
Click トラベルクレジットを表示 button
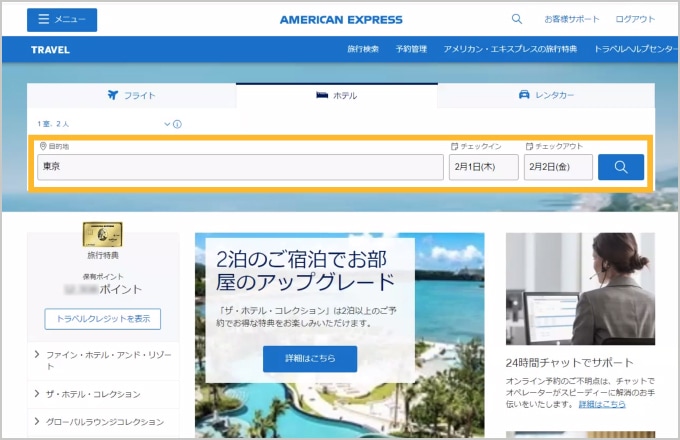(x=103, y=319)
